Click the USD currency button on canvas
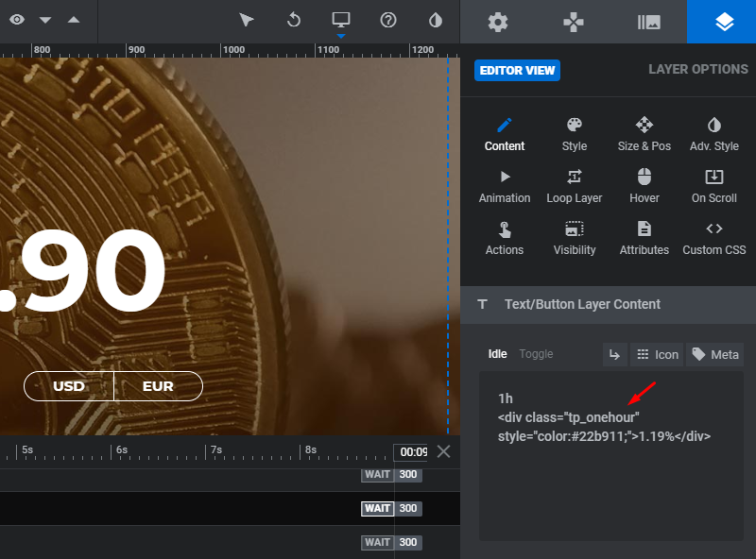Viewport: 756px width, 559px height. coord(69,386)
